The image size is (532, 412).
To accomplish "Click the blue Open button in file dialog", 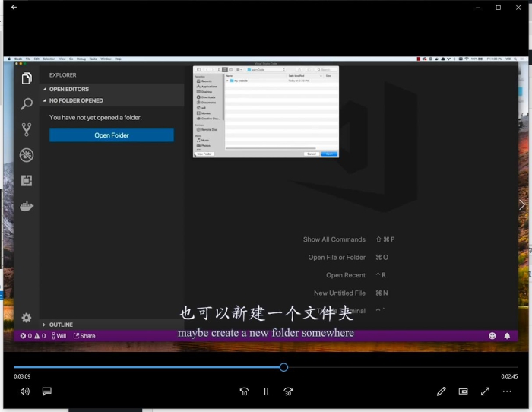I will [x=329, y=154].
